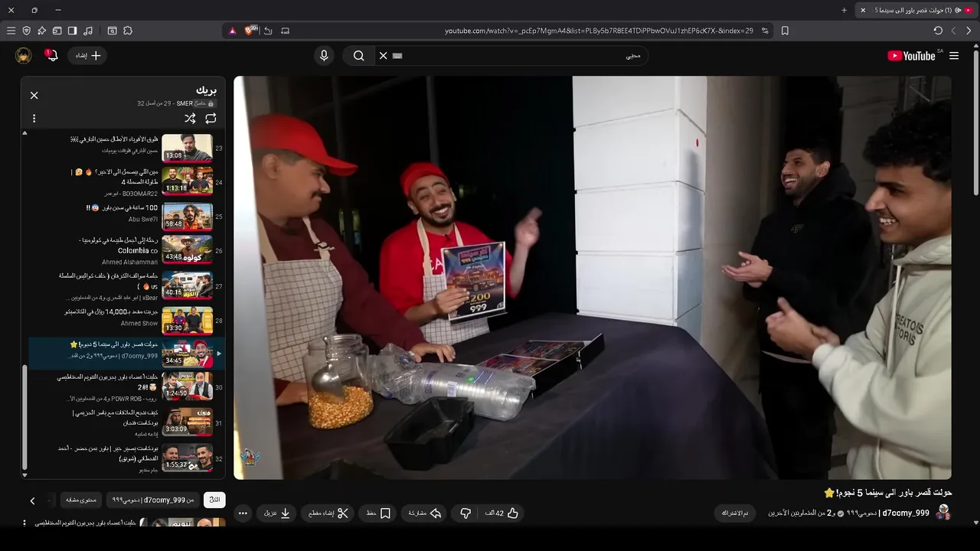Click the channel watermark in the video corner
The width and height of the screenshot is (980, 551).
point(250,458)
